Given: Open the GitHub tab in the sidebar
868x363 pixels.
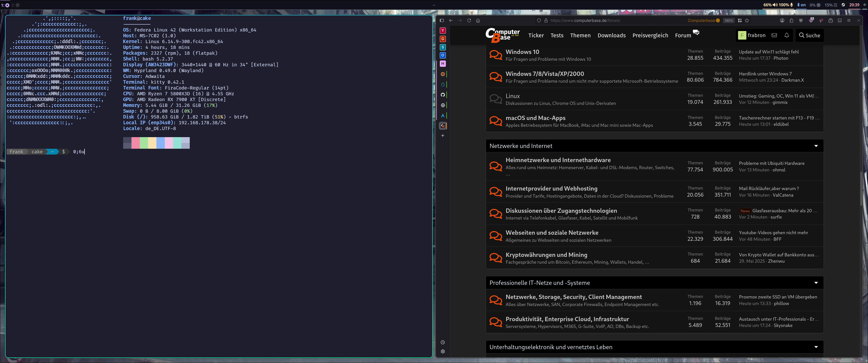Looking at the screenshot, I should (x=443, y=95).
